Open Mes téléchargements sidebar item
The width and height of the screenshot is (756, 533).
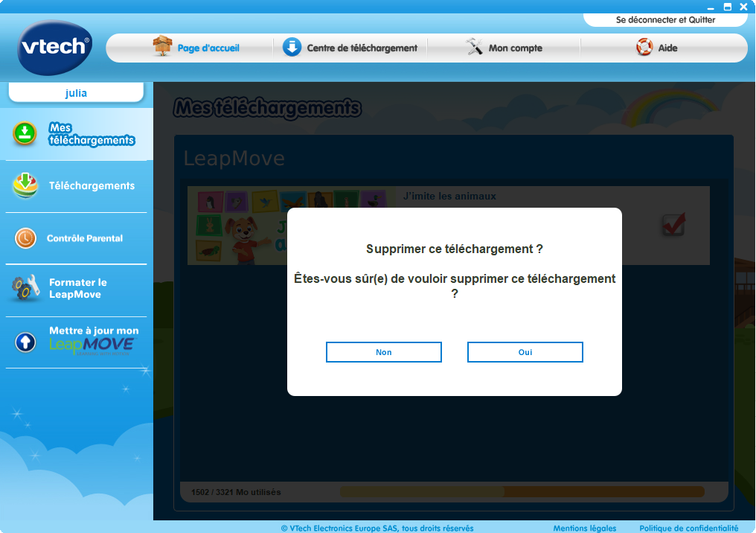(77, 133)
